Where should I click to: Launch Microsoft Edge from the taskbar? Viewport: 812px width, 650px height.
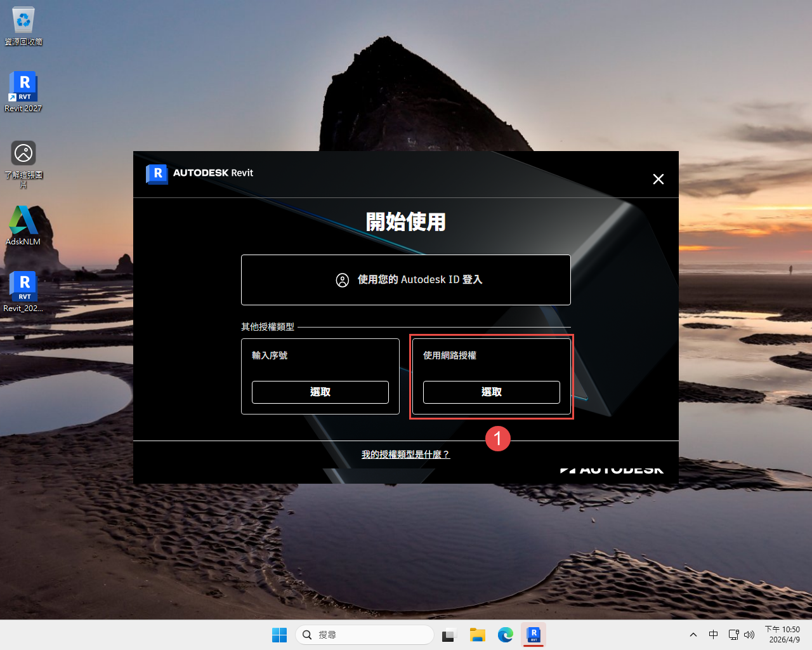[506, 635]
